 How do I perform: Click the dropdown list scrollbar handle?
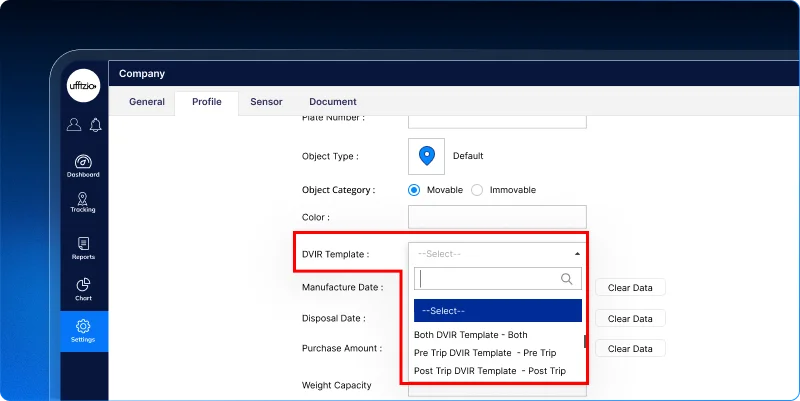(585, 341)
